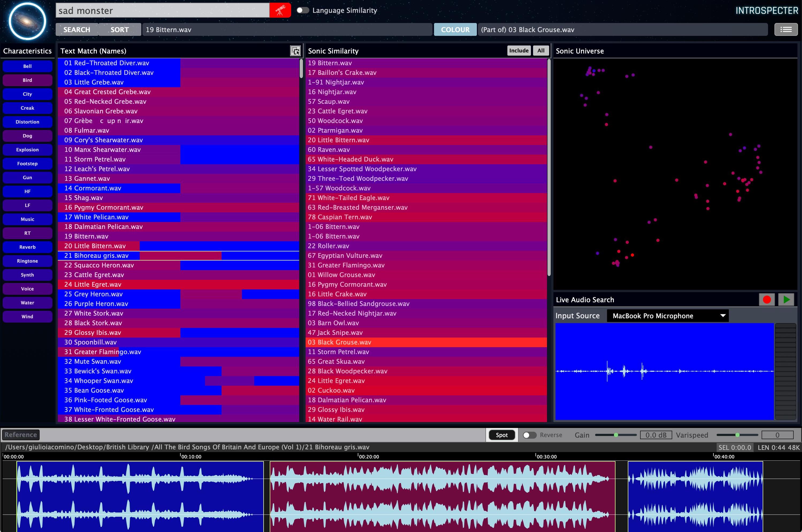
Task: Select the Bird characteristic
Action: [28, 80]
